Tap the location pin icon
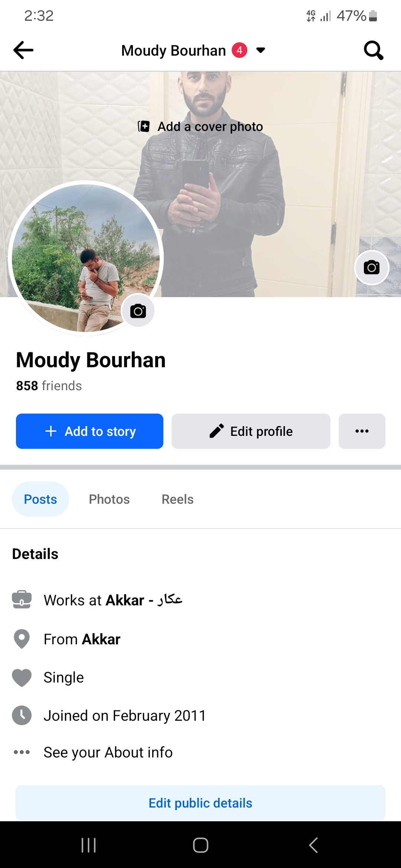 pos(22,639)
